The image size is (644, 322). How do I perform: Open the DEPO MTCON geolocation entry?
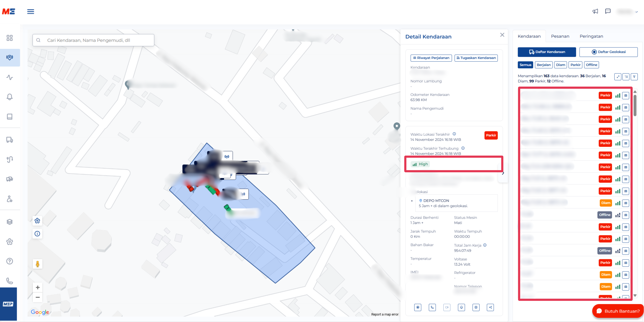(x=457, y=203)
